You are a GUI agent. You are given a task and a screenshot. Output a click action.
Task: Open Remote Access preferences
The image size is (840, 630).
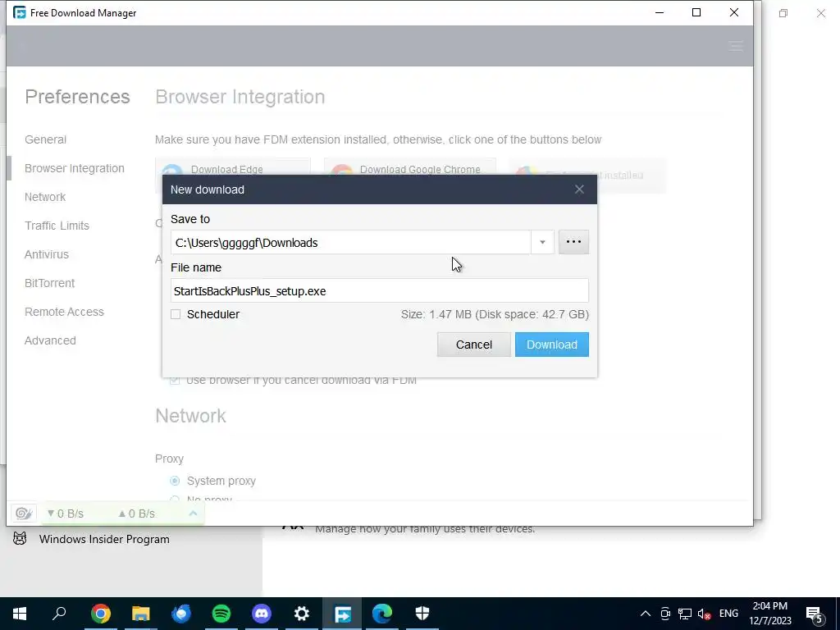pyautogui.click(x=64, y=312)
